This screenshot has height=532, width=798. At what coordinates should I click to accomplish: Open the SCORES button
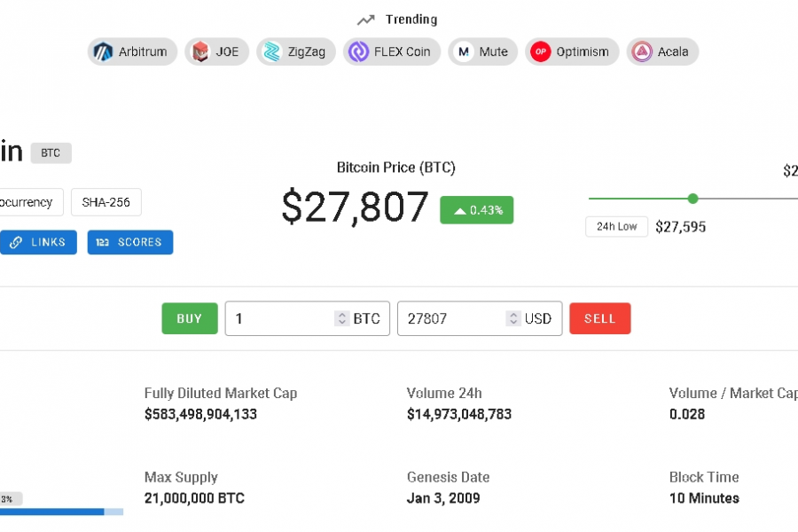[x=130, y=242]
